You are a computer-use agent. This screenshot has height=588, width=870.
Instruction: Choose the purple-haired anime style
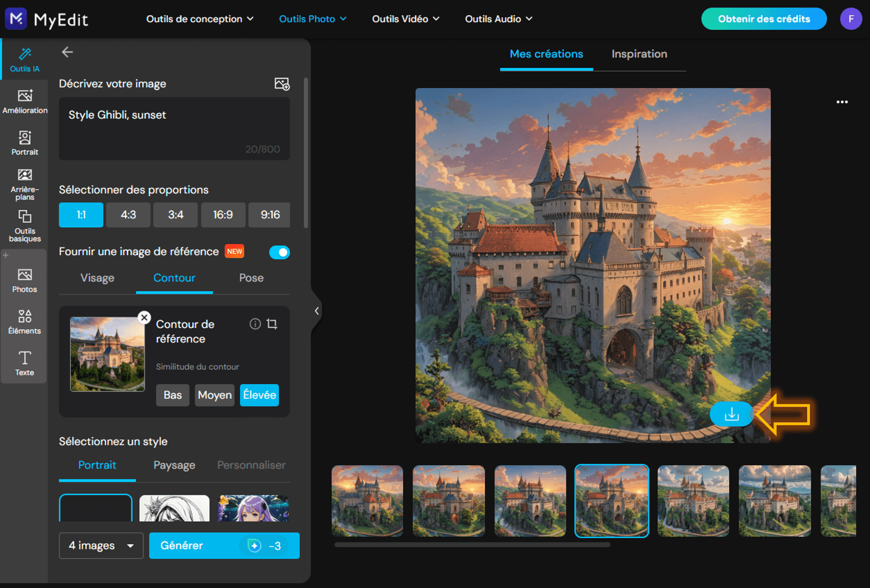tap(253, 508)
